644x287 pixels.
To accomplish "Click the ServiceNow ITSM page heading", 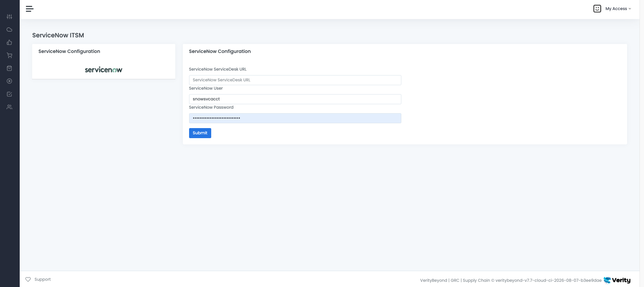I will tap(58, 35).
